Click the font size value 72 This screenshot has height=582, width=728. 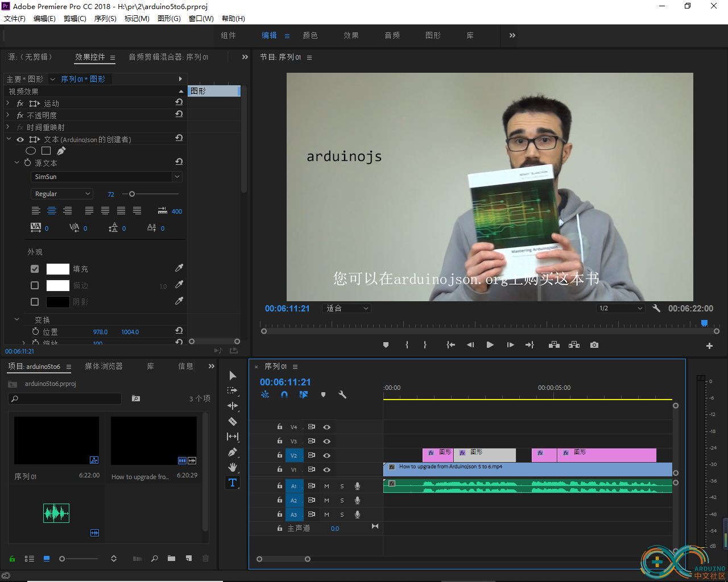point(111,194)
